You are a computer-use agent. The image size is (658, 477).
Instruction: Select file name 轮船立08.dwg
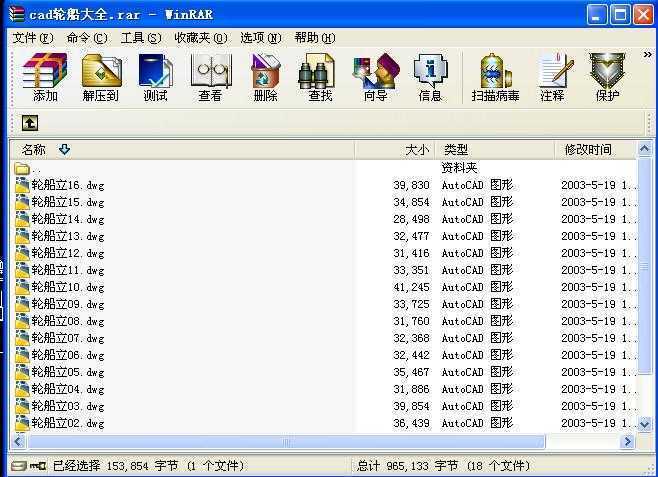[x=68, y=321]
